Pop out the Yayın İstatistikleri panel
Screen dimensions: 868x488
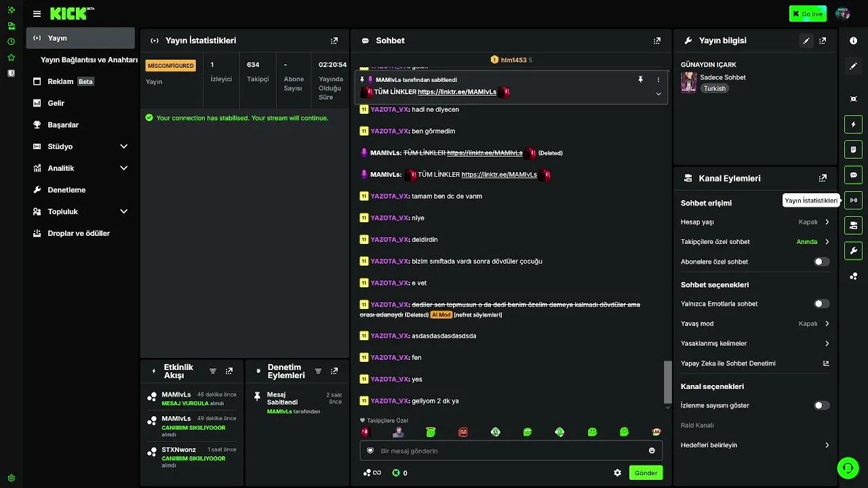point(334,41)
